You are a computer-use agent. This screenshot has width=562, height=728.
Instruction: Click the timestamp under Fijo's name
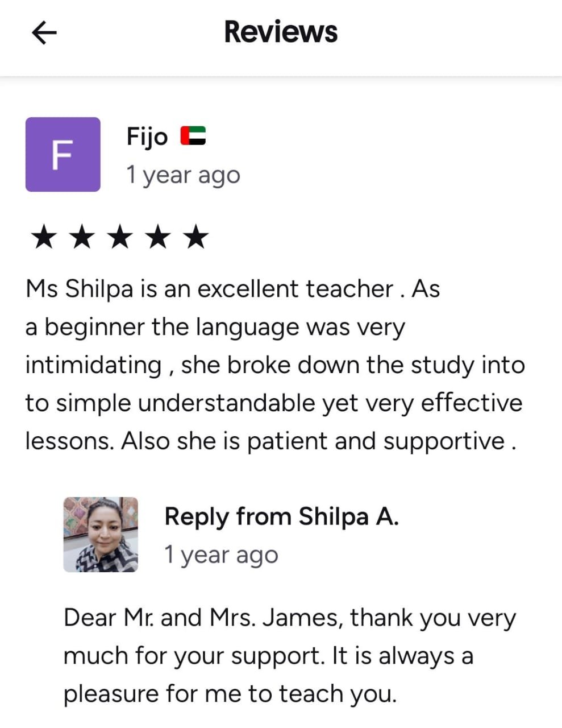[183, 175]
